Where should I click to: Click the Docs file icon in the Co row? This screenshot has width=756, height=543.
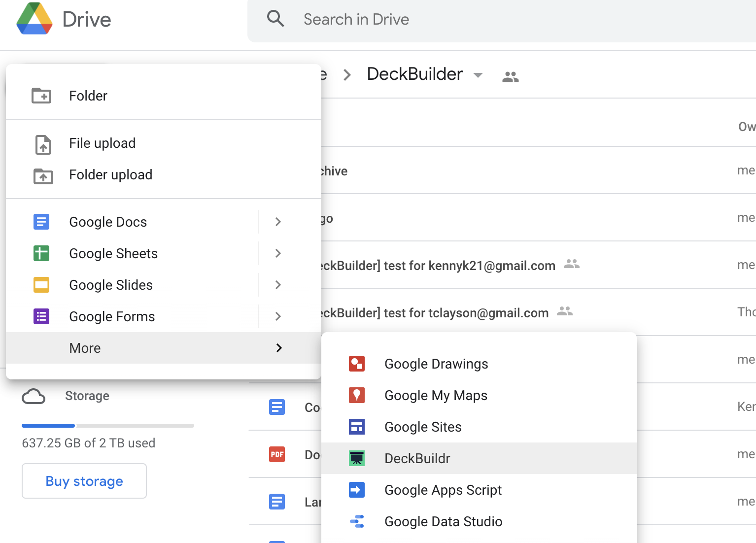coord(277,407)
